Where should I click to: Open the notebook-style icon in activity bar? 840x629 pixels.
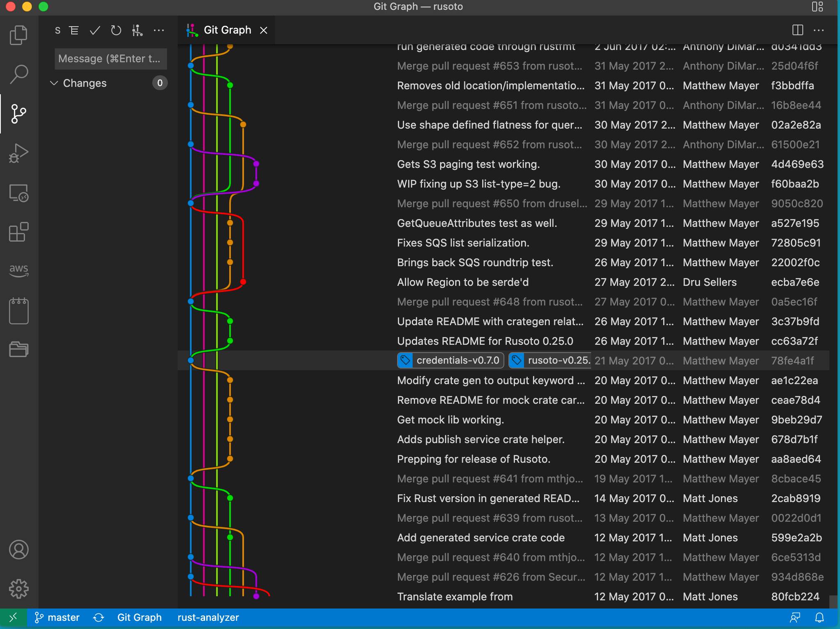19,311
